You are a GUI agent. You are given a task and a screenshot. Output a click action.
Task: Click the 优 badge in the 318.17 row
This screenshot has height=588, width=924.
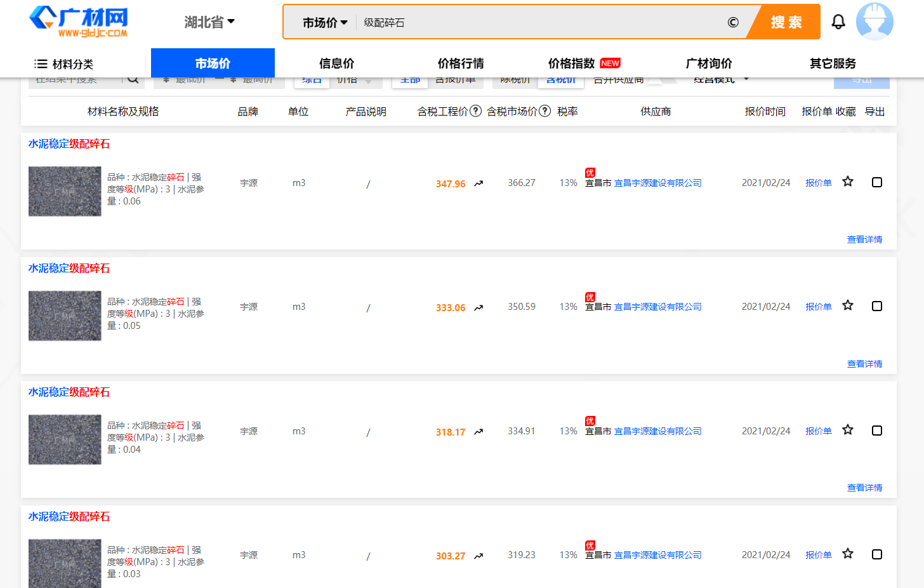click(x=590, y=421)
